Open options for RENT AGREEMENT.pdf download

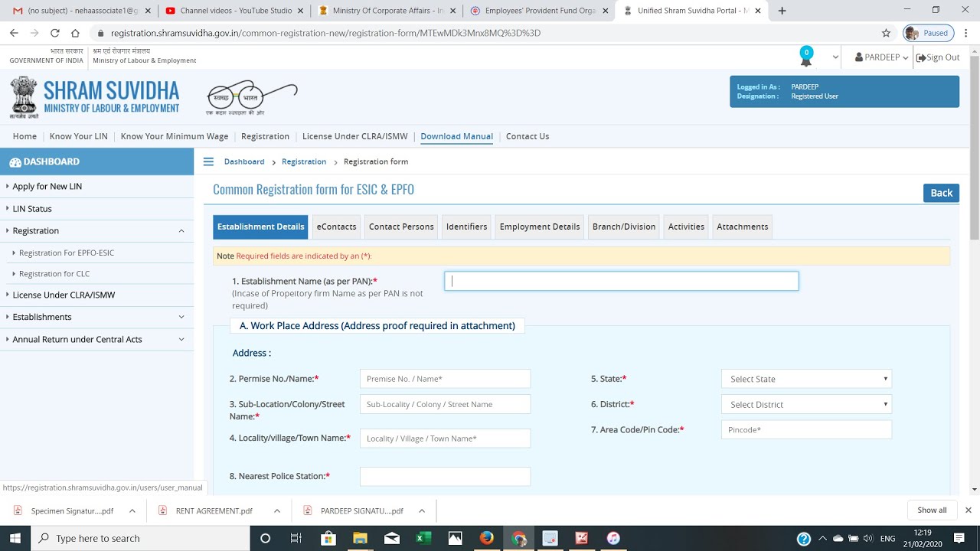click(x=277, y=510)
